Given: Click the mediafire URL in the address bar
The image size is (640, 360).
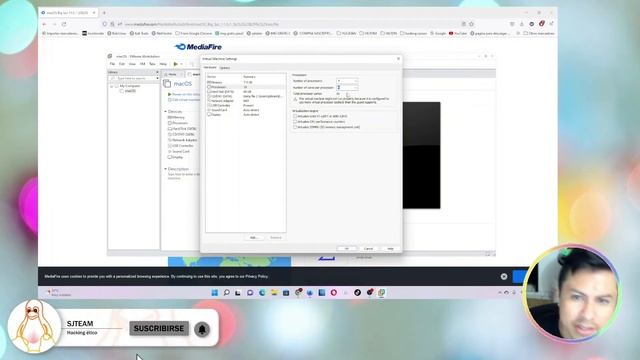Looking at the screenshot, I should click(x=202, y=24).
